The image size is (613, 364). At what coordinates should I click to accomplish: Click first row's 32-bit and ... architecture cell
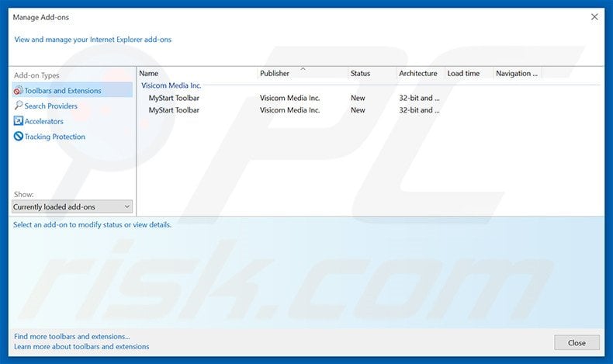click(x=419, y=98)
